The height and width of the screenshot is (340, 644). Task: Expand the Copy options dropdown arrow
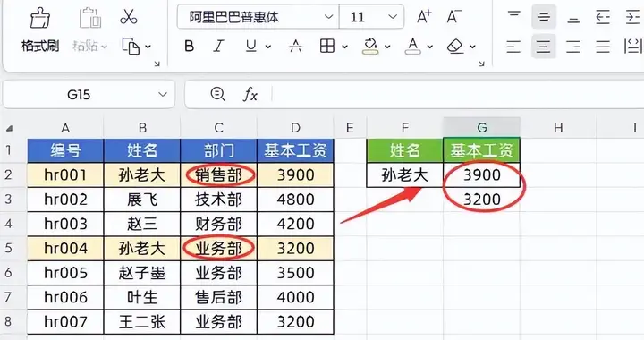(x=148, y=47)
